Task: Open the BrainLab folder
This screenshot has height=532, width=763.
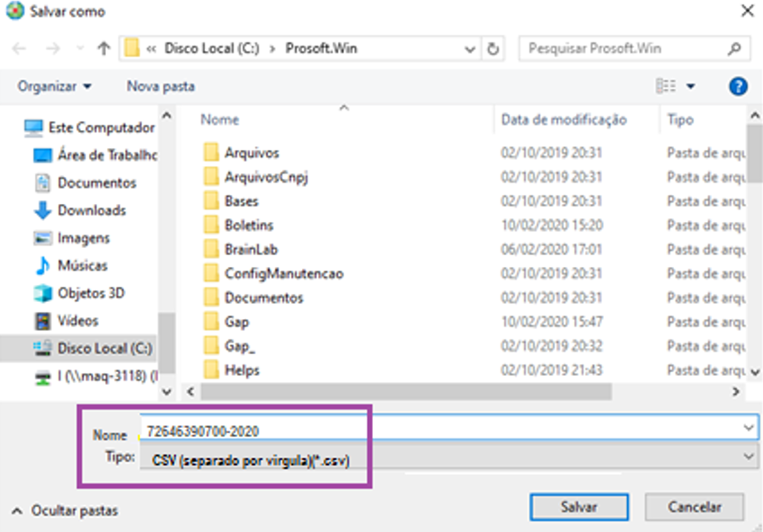Action: click(x=244, y=249)
